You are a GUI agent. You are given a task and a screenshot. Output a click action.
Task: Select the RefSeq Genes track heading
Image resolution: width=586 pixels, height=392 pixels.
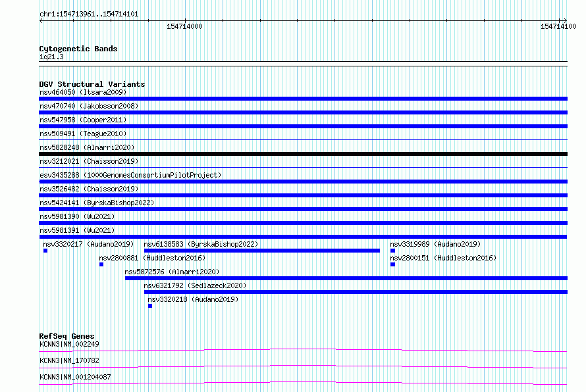pos(67,336)
